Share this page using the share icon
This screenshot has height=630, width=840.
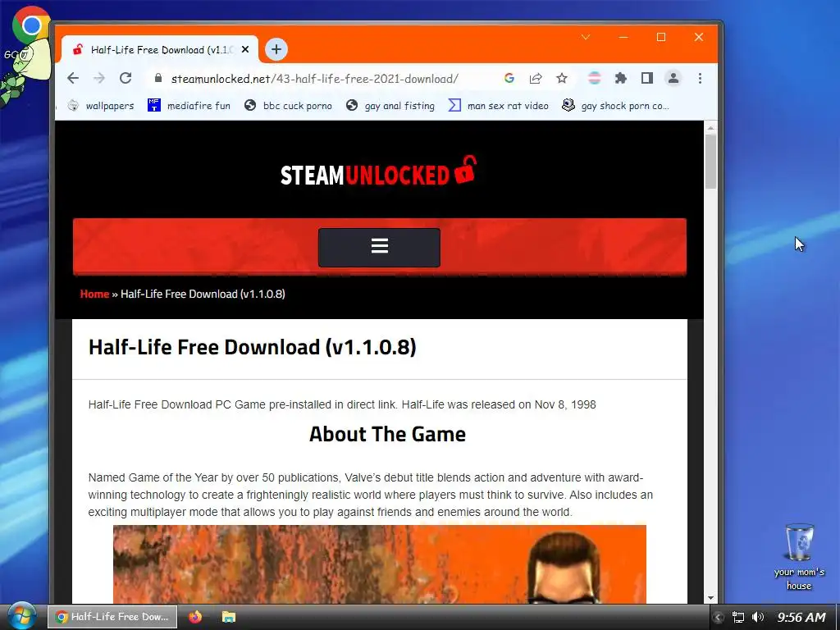click(x=535, y=78)
